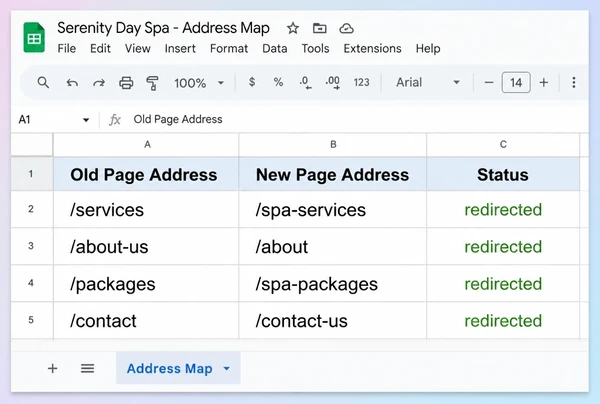Select the /spa-services cell

[333, 209]
